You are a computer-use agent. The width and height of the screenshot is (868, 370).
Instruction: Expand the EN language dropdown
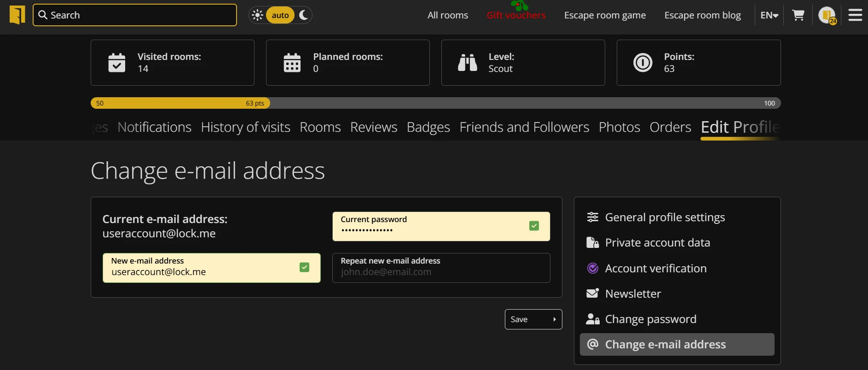(769, 15)
